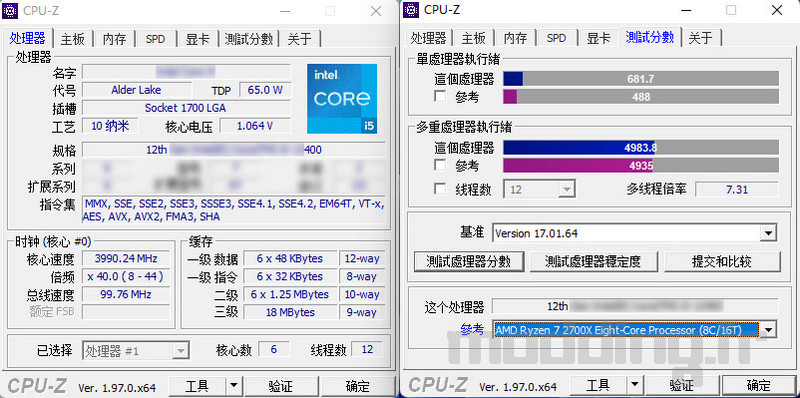This screenshot has height=398, width=800.
Task: Click the 一级 指令 6 x 32 KBytes value
Action: point(290,277)
